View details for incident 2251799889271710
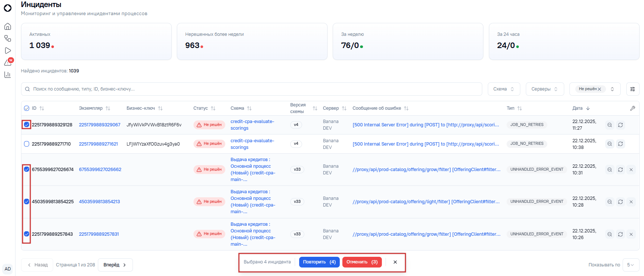 pyautogui.click(x=610, y=144)
